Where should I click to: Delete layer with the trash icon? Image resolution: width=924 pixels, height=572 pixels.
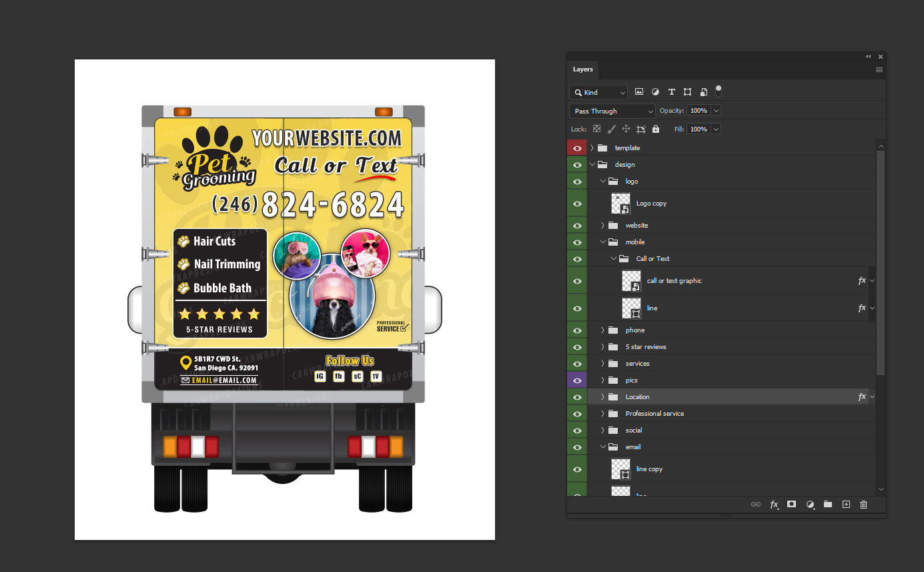coord(863,505)
